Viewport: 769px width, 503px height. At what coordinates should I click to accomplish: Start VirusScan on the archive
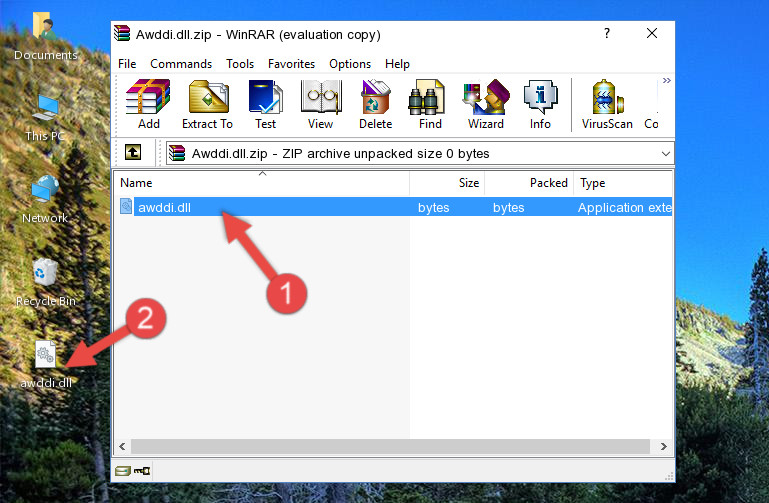click(607, 104)
